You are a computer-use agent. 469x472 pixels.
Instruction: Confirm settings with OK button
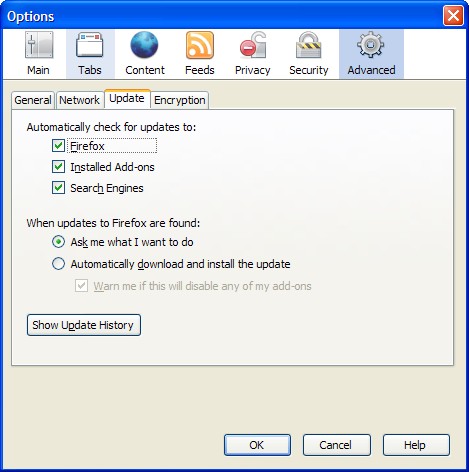click(257, 445)
